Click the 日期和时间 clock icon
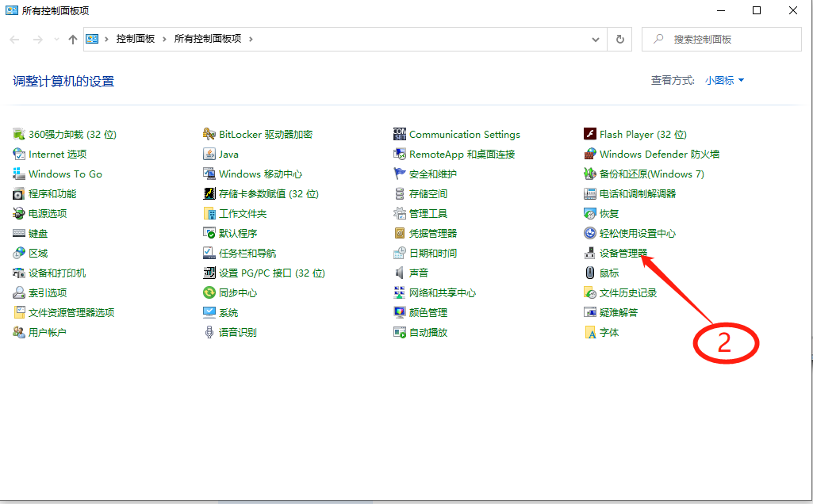The width and height of the screenshot is (813, 504). coord(400,254)
